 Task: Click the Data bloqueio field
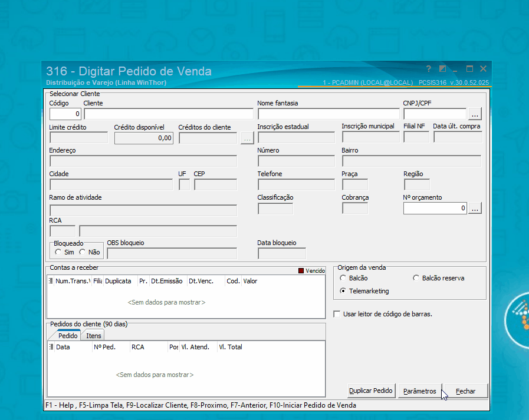[282, 253]
